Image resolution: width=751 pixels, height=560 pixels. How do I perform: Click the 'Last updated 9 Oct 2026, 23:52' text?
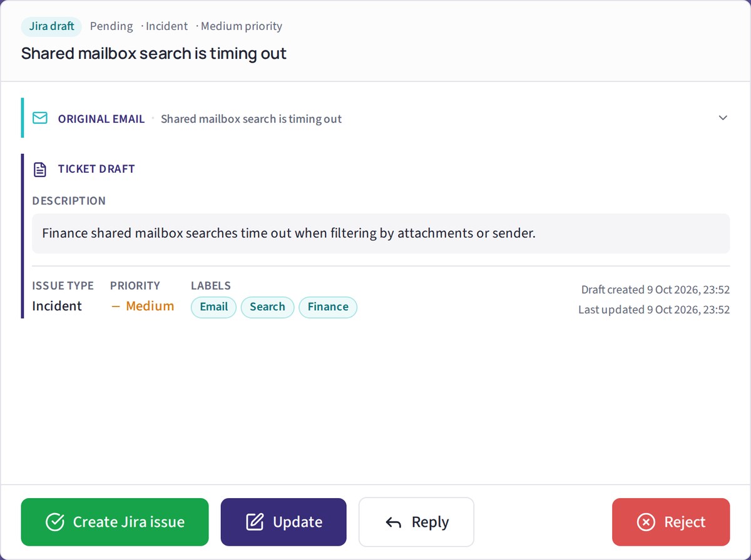pyautogui.click(x=654, y=310)
